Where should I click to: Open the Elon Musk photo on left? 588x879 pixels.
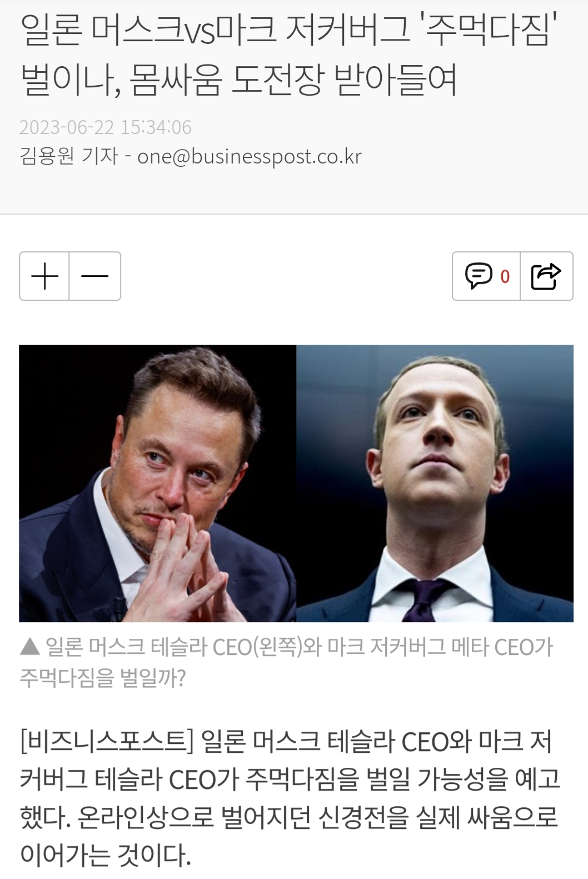pyautogui.click(x=157, y=483)
